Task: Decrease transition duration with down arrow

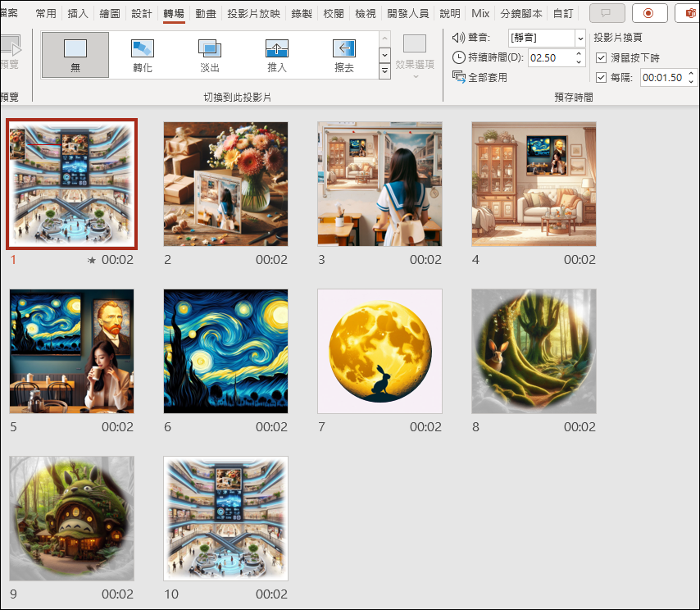Action: point(579,62)
